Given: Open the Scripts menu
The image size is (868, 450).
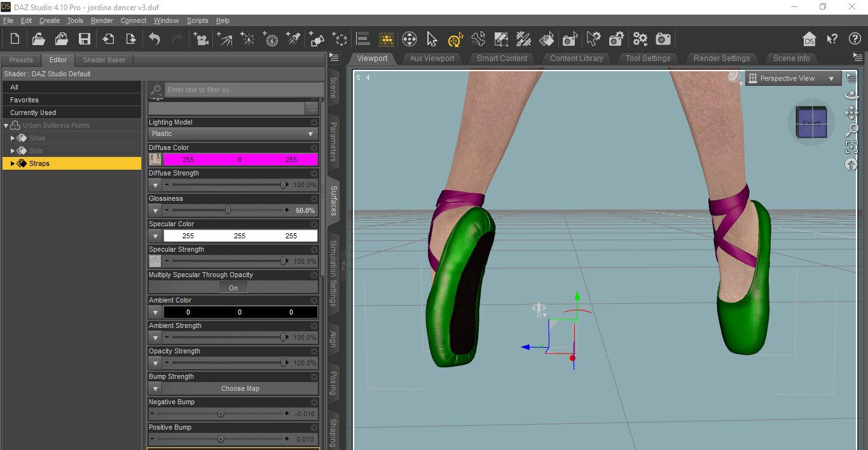Looking at the screenshot, I should (x=197, y=20).
